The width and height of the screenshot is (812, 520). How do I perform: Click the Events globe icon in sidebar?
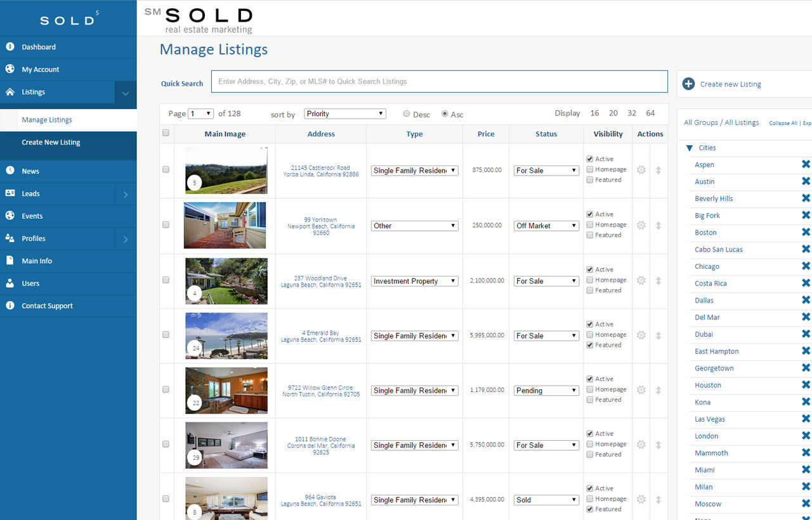(10, 216)
